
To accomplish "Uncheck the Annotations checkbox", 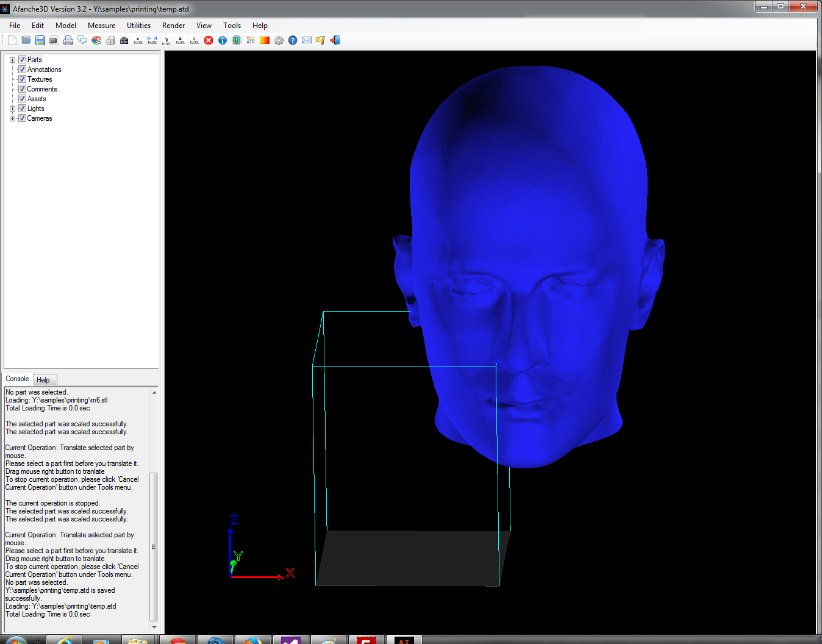I will point(22,70).
